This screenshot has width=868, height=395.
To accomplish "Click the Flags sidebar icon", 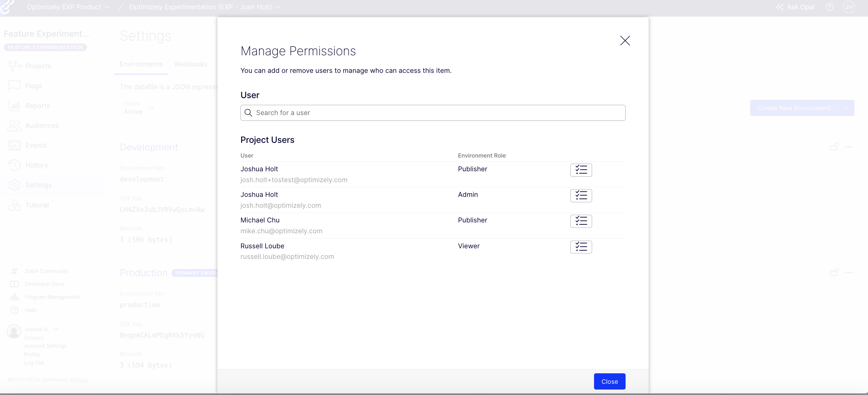I will [14, 86].
